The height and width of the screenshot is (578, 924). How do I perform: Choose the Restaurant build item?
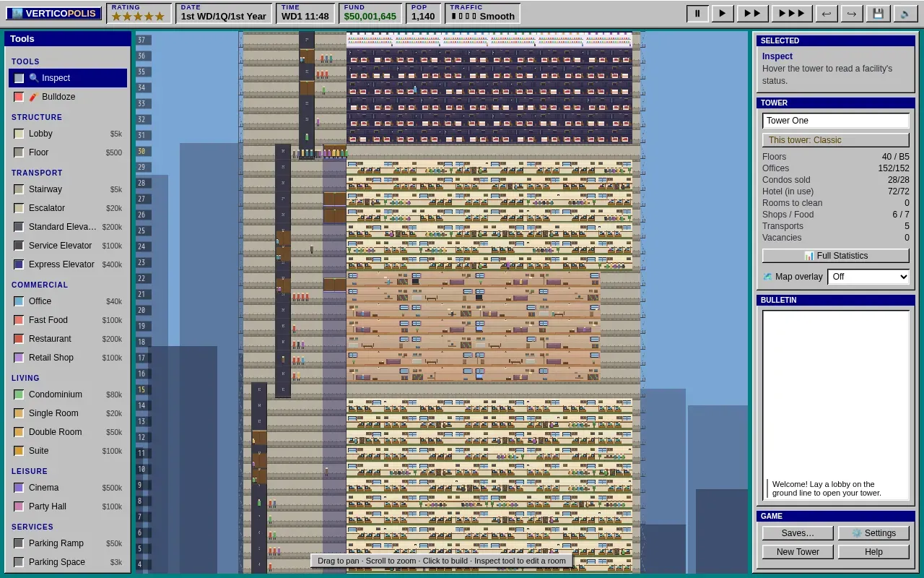(x=68, y=339)
